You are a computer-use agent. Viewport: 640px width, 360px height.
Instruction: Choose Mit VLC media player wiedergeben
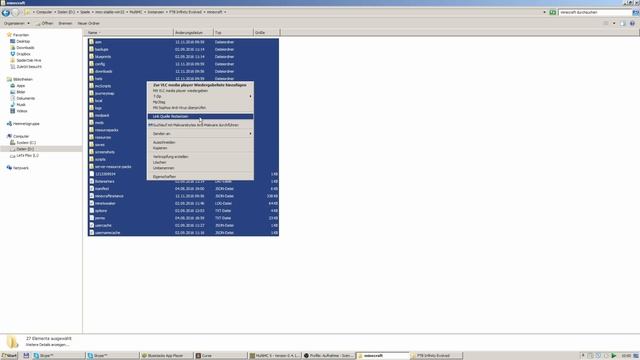[x=200, y=91]
